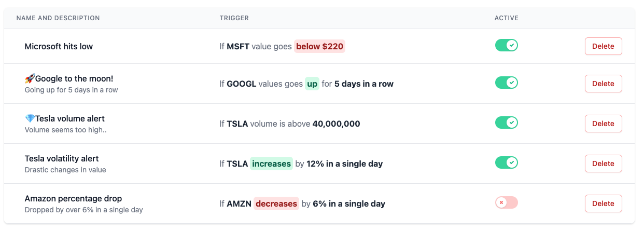Click the red 'below $220' badge
The image size is (644, 231).
pos(319,46)
